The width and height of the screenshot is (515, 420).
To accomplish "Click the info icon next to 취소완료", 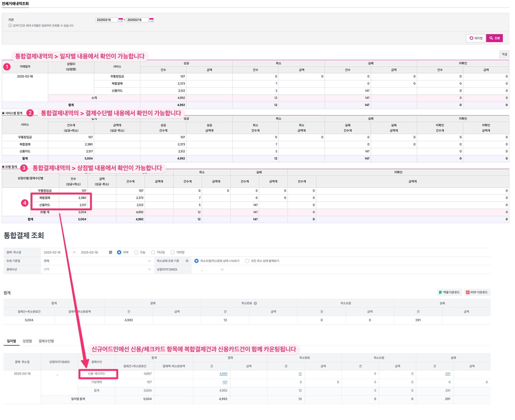I will [255, 303].
